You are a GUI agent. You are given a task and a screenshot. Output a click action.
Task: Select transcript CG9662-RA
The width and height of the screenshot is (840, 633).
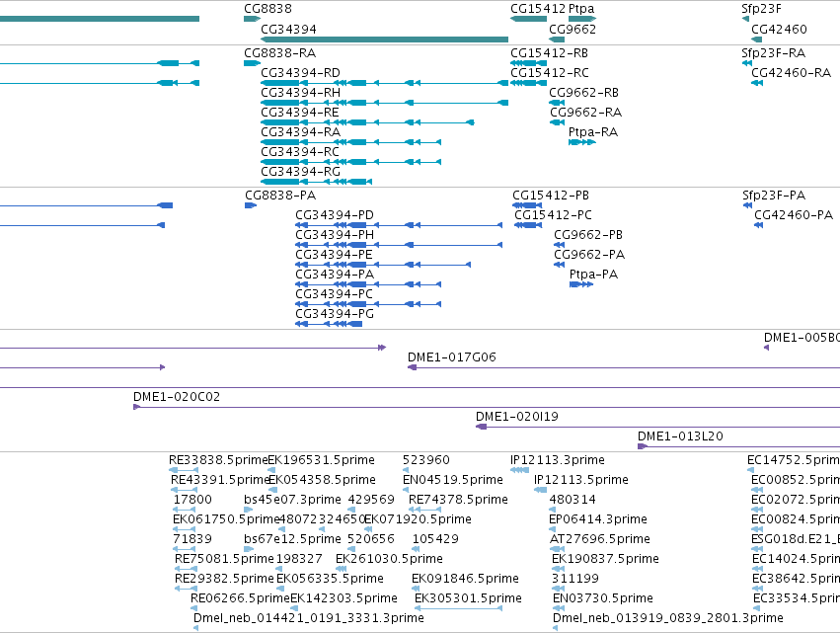click(x=585, y=112)
